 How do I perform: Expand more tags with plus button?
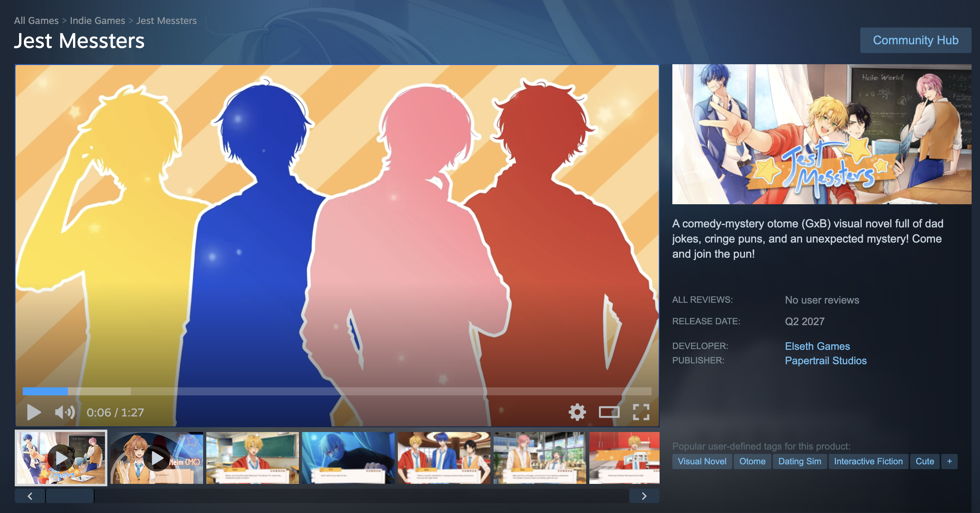click(x=949, y=461)
